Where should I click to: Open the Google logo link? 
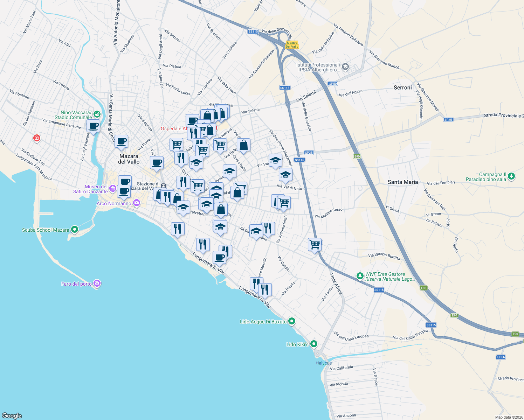(12, 415)
